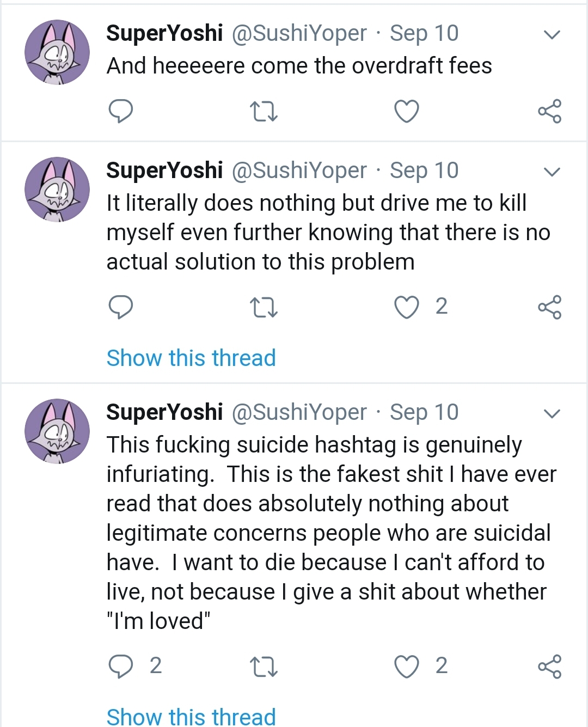Open options chevron on overdraft fees tweet
The image size is (588, 727).
[x=552, y=35]
